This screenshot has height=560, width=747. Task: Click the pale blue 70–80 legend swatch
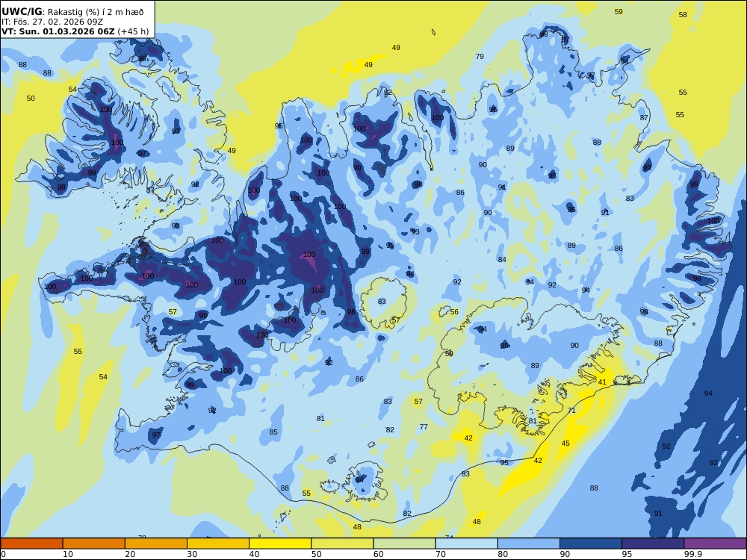coord(466,544)
